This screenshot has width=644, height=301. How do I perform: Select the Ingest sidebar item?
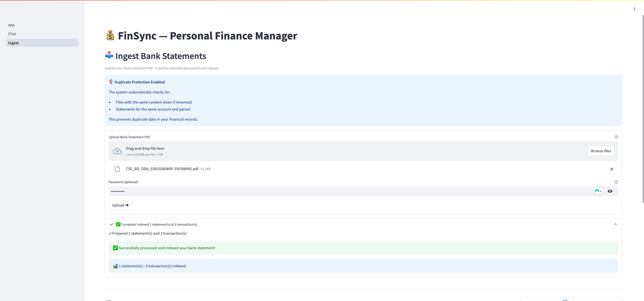[x=13, y=43]
